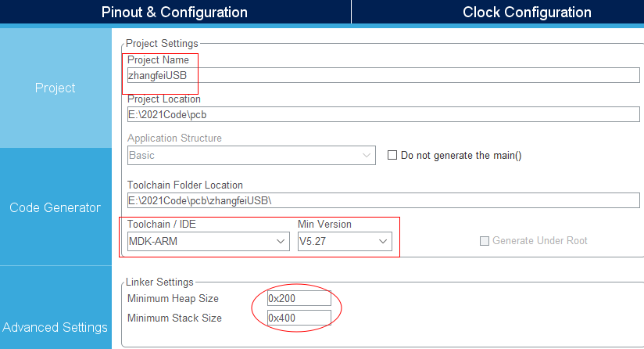Click the Do not generate the main() label text
Image resolution: width=644 pixels, height=349 pixels.
coord(461,156)
